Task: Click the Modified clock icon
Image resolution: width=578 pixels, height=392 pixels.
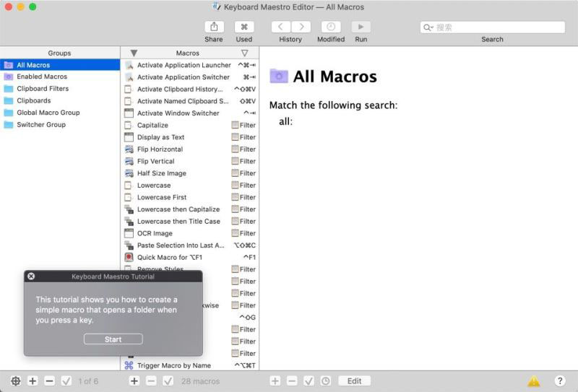Action: pos(331,27)
